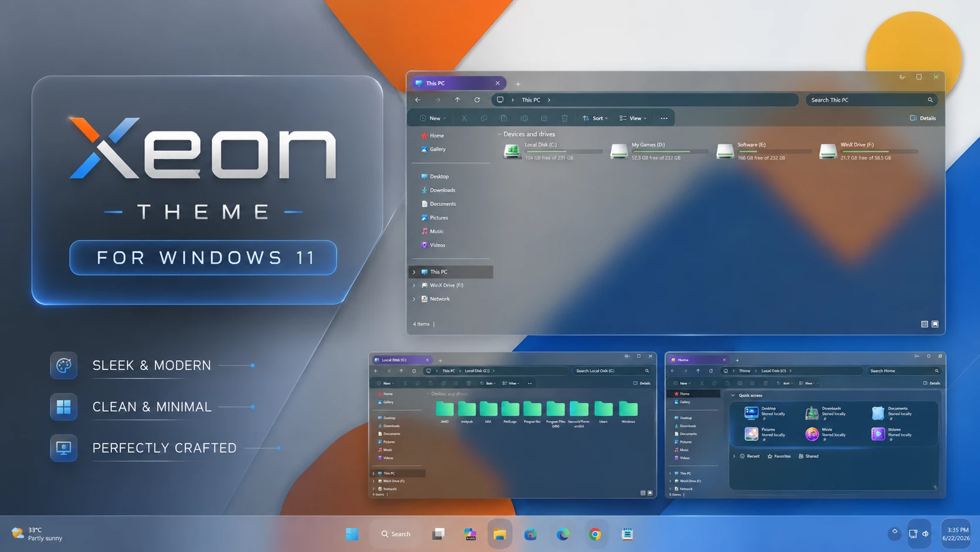Switch to large thumbnails view in This PC status bar
The width and height of the screenshot is (980, 552).
(x=935, y=324)
